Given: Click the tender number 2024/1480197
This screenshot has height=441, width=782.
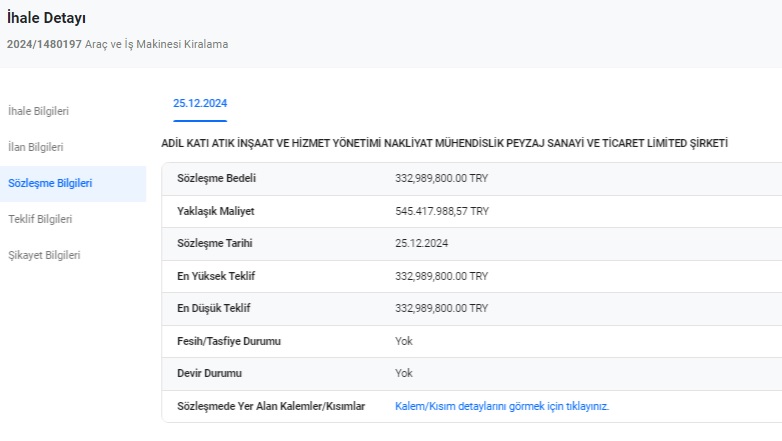Looking at the screenshot, I should (44, 44).
